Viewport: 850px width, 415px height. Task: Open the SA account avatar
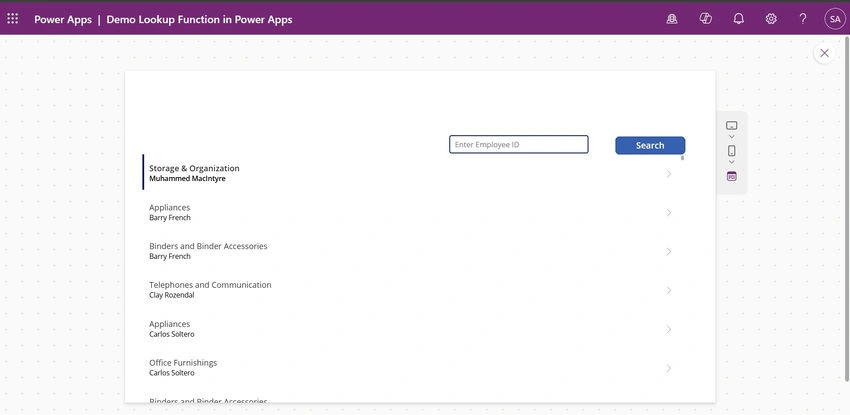[835, 19]
